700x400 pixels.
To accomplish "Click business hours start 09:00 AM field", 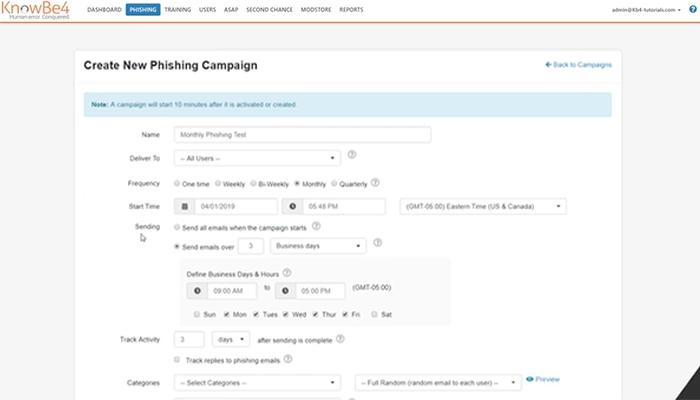I will tap(232, 291).
